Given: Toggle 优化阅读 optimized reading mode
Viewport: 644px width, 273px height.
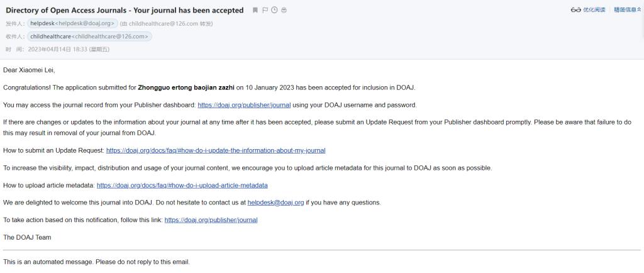Looking at the screenshot, I should pos(593,10).
